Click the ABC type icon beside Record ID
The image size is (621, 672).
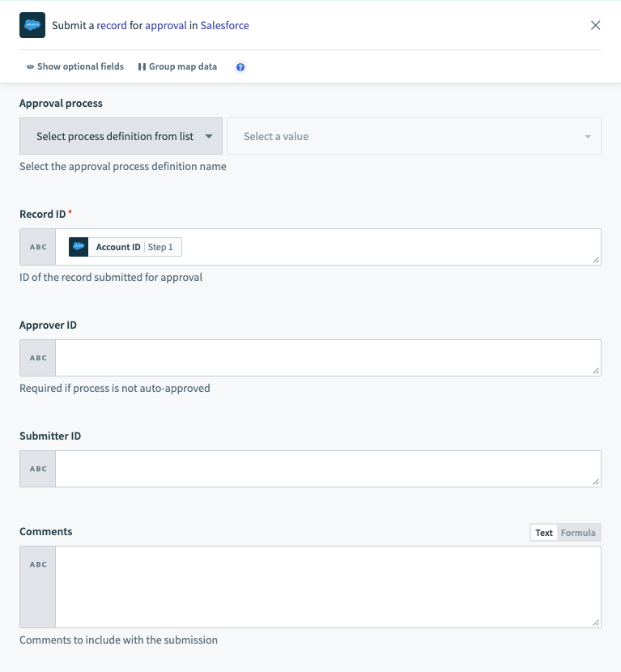click(x=36, y=246)
